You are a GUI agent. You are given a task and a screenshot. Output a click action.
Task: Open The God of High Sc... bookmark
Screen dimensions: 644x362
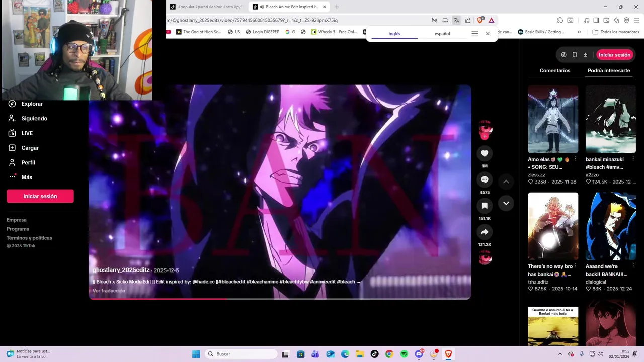tap(198, 32)
